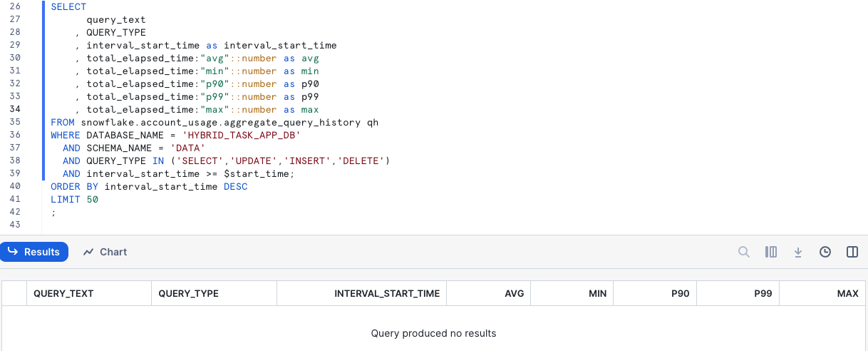868x351 pixels.
Task: Click the 'DELETE' string on line 38
Action: tap(361, 161)
